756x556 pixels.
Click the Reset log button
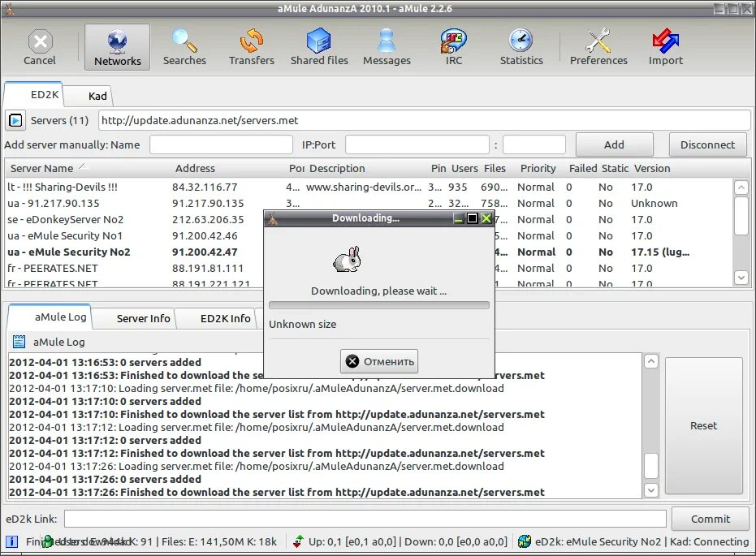point(703,426)
